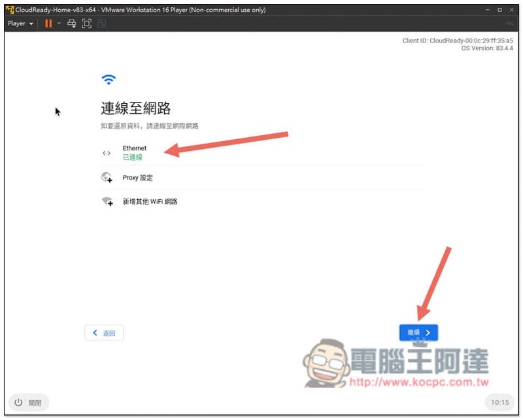Open the 10:15 clock status tray
The height and width of the screenshot is (420, 523).
(499, 402)
